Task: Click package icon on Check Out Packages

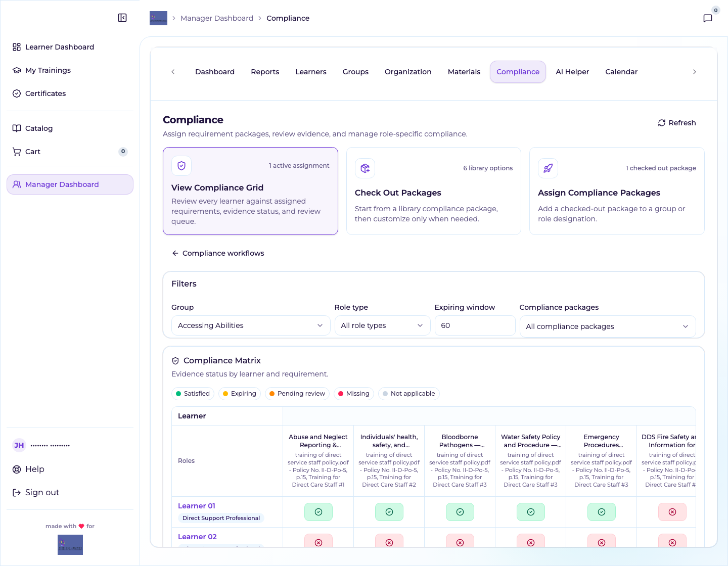Action: [x=365, y=168]
